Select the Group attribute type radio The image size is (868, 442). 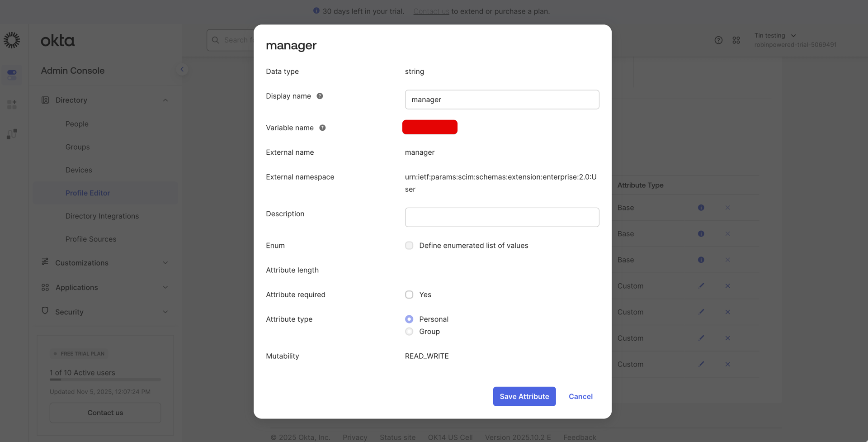click(x=409, y=332)
